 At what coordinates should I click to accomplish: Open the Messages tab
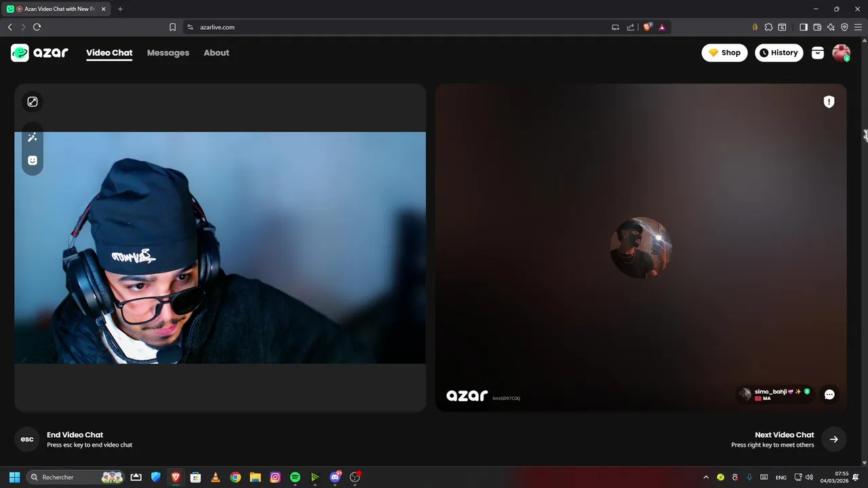pos(168,53)
